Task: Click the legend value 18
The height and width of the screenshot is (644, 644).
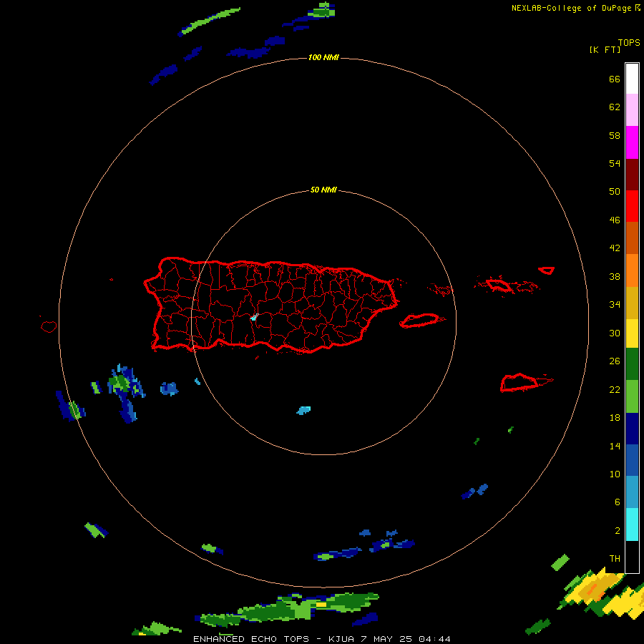Action: point(615,418)
